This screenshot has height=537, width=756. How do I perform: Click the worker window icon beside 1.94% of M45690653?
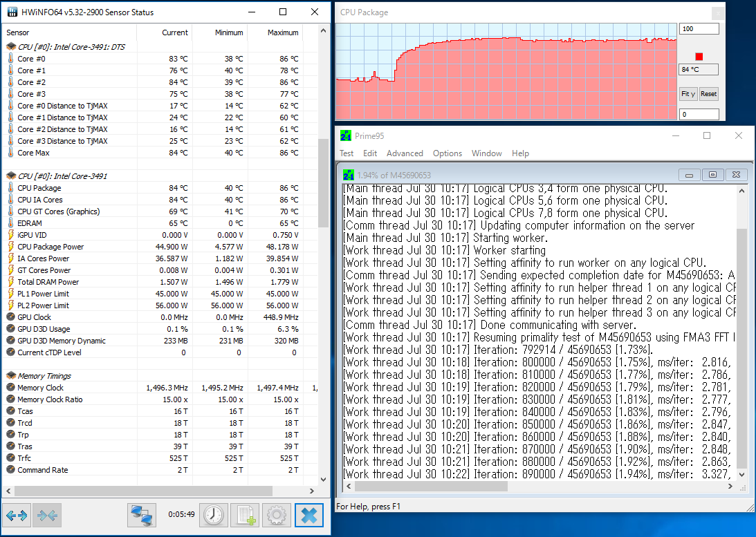tap(348, 175)
